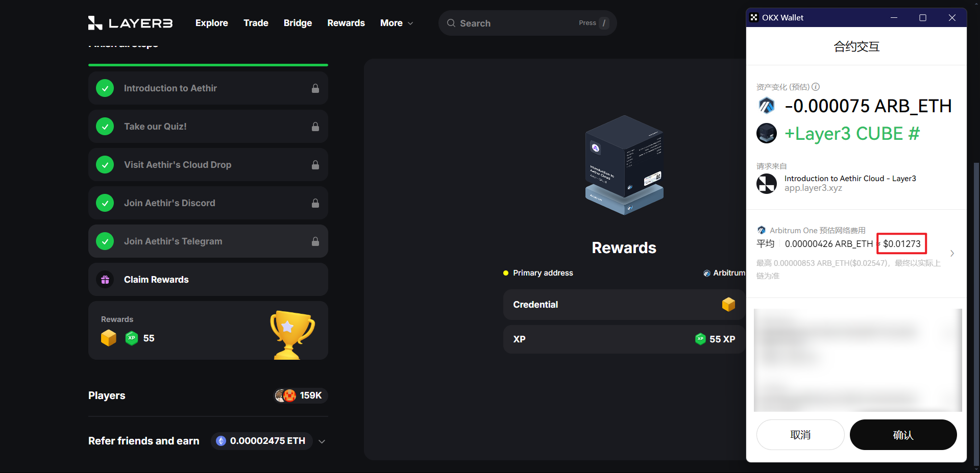Click the Layer3 CUBE reward image

point(624,165)
